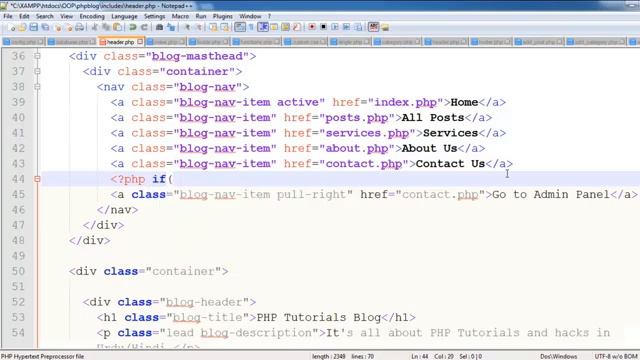640x360 pixels.
Task: Collapse the fold marker on line 36
Action: (37, 56)
